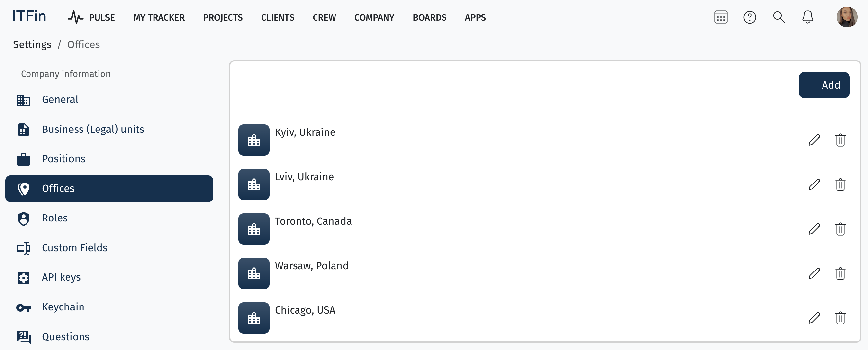868x350 pixels.
Task: Select Roles label in settings sidebar
Action: (x=55, y=218)
